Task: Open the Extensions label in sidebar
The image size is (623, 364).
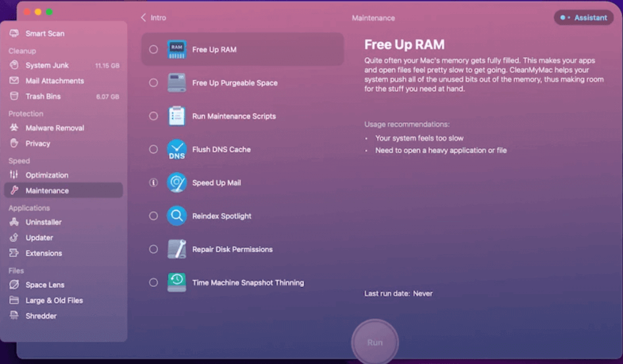Action: 44,253
